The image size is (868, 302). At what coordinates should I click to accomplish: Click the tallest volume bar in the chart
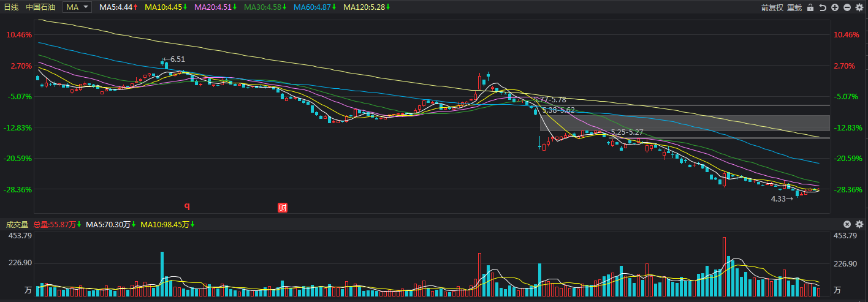(724, 267)
